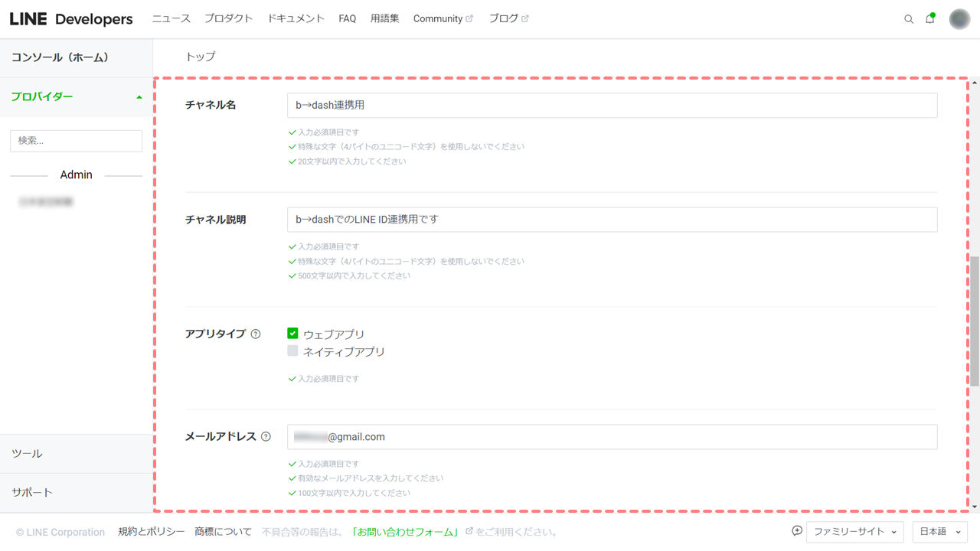Open the ファミリーサイト dropdown
980x551 pixels.
[x=855, y=531]
